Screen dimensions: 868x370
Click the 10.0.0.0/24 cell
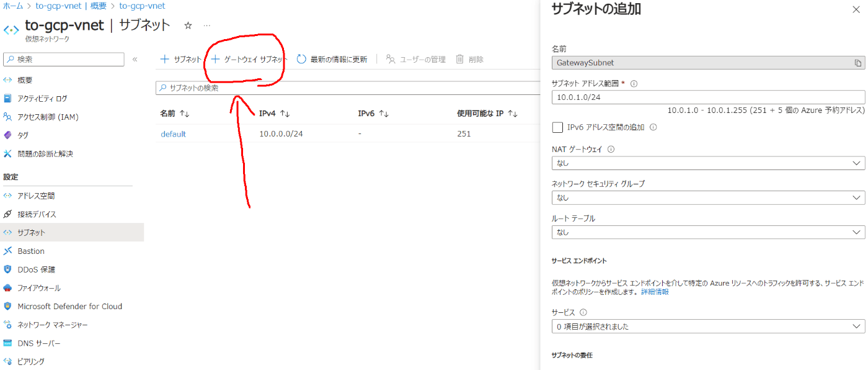click(281, 133)
